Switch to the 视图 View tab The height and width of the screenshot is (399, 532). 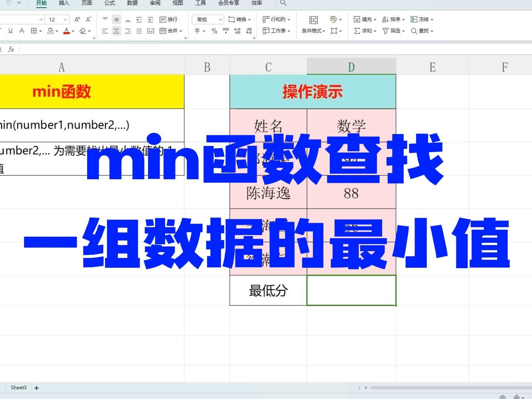point(178,3)
